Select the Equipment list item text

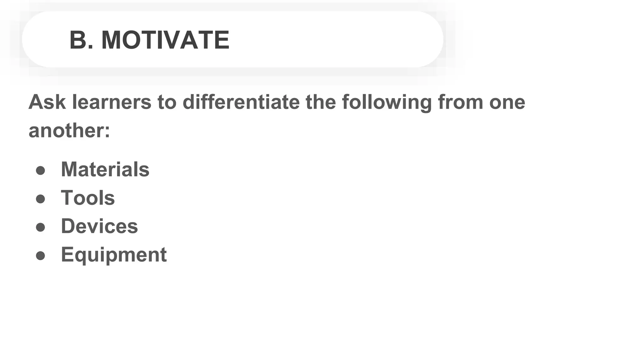114,255
